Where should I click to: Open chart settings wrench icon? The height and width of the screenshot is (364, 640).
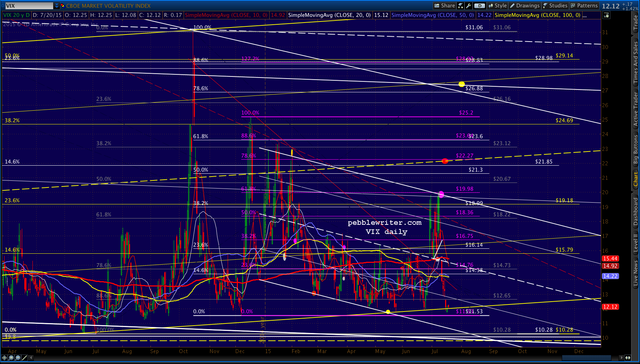(x=468, y=6)
